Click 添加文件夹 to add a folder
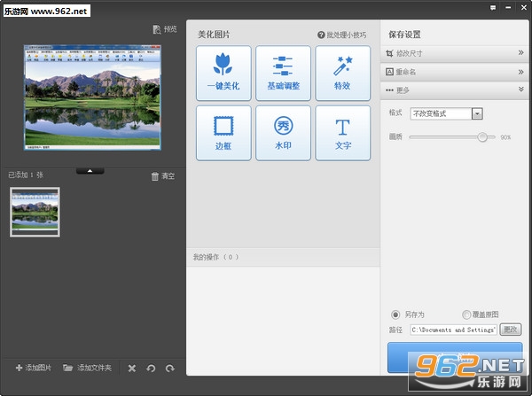This screenshot has height=396, width=532. click(x=87, y=368)
